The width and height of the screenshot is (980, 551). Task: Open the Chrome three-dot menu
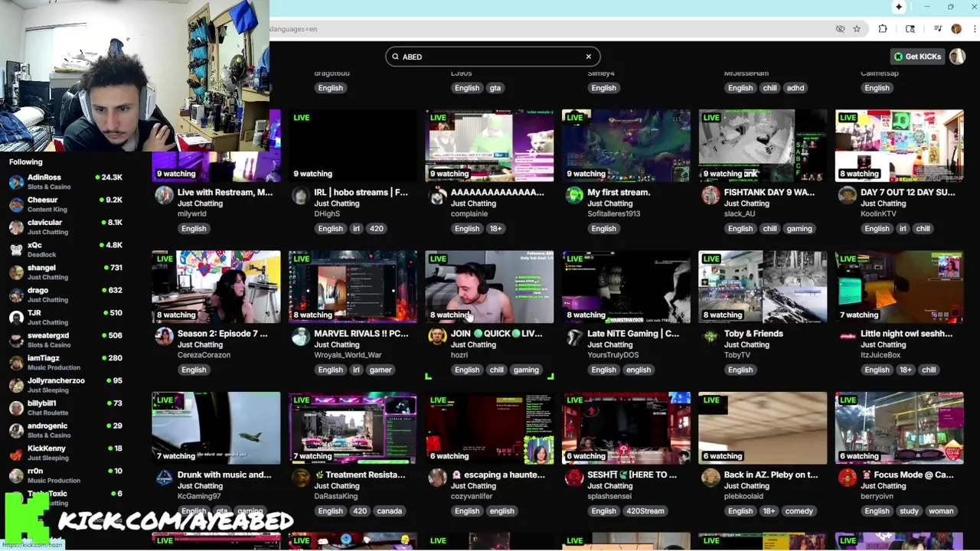(x=974, y=29)
